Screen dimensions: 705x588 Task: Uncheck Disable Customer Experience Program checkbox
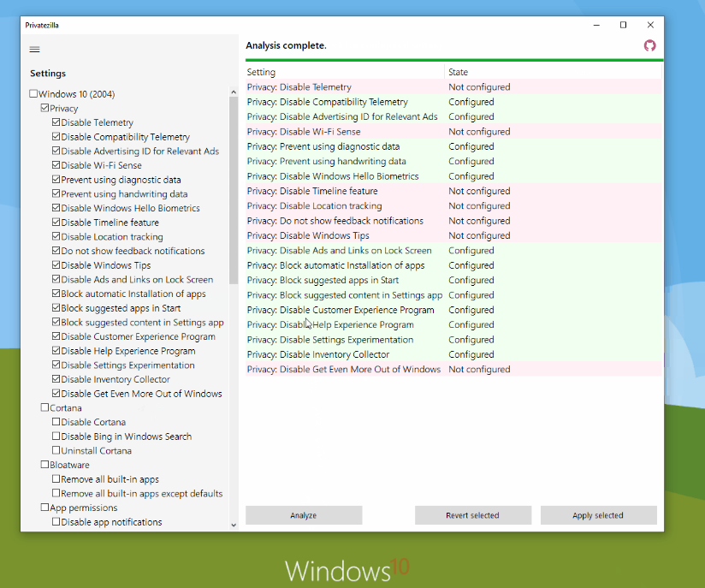coord(56,336)
